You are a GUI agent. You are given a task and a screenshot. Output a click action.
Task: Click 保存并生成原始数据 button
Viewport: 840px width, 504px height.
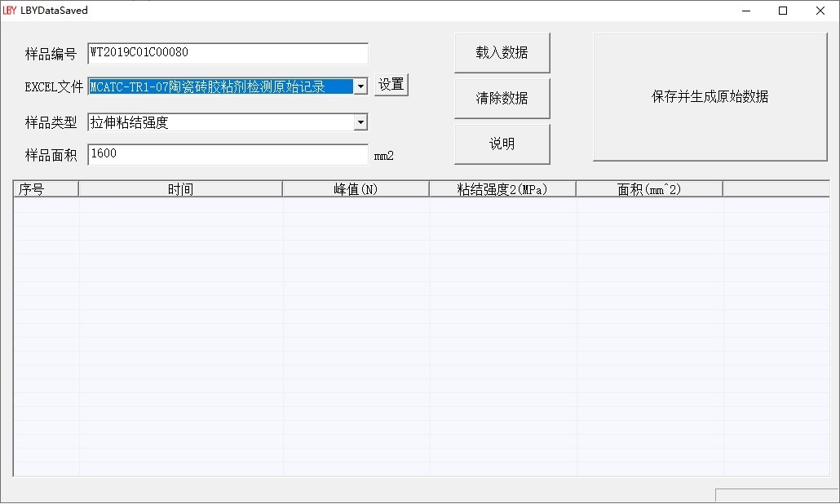tap(710, 97)
